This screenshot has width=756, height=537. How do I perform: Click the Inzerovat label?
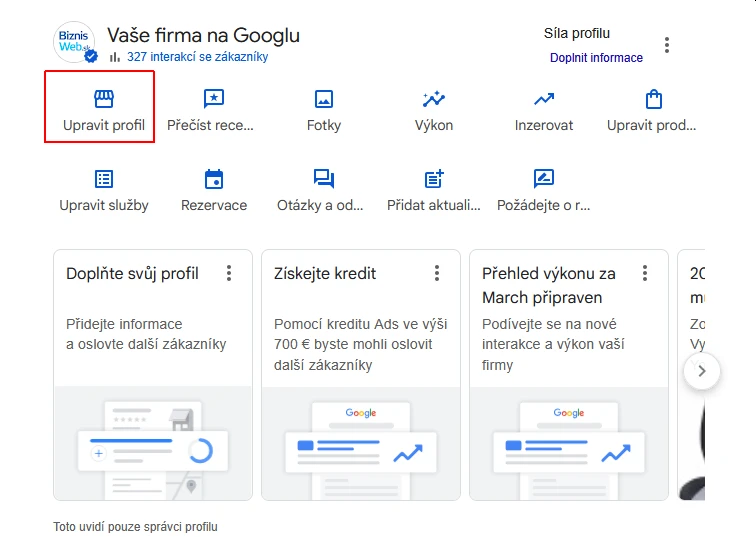point(543,125)
